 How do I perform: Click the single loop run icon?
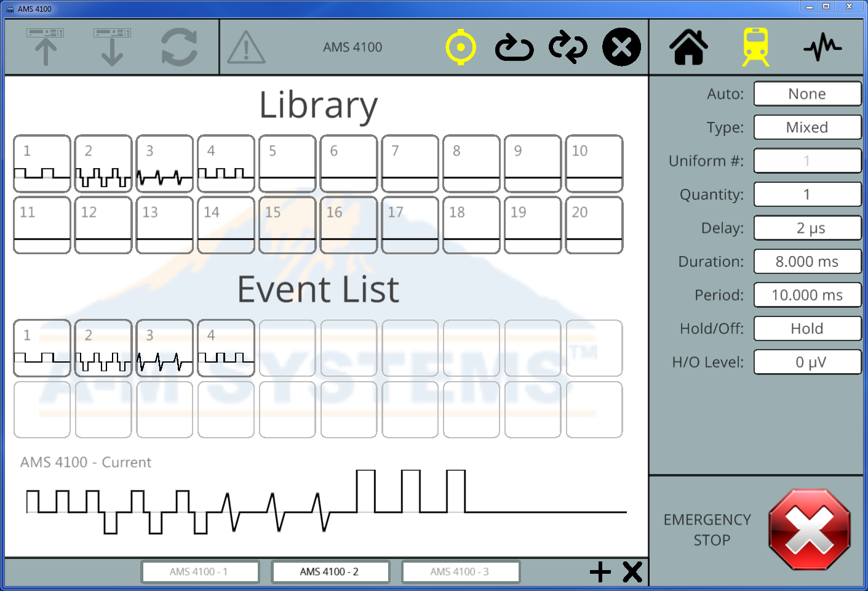point(514,47)
